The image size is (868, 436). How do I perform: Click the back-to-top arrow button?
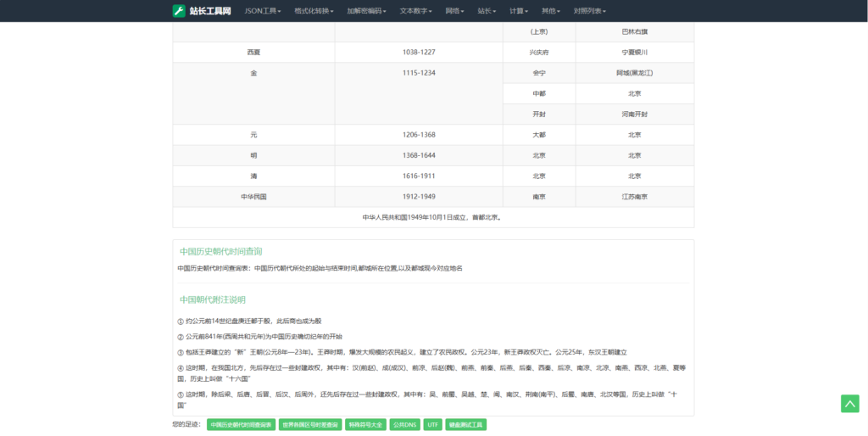tap(849, 403)
